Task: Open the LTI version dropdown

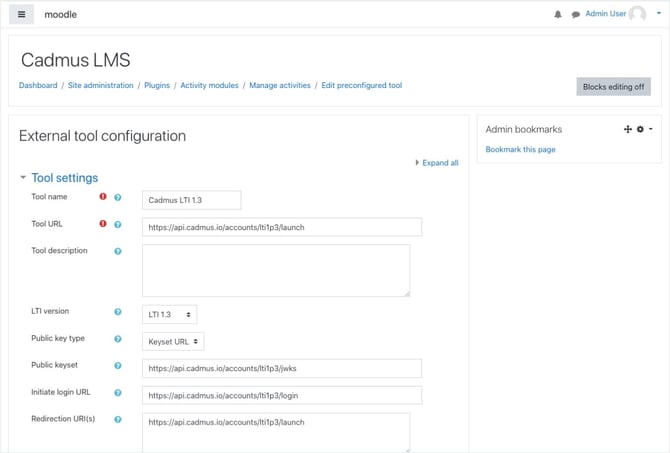Action: (x=169, y=315)
